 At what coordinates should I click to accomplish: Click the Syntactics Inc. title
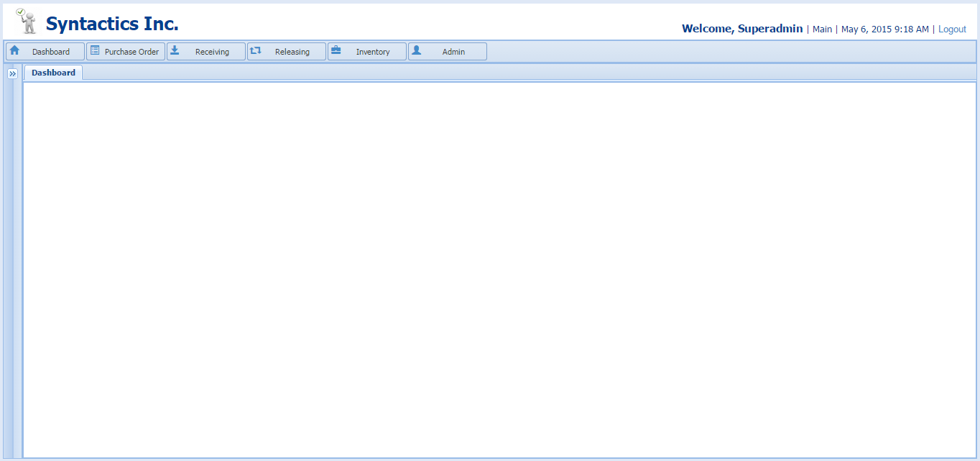[112, 24]
